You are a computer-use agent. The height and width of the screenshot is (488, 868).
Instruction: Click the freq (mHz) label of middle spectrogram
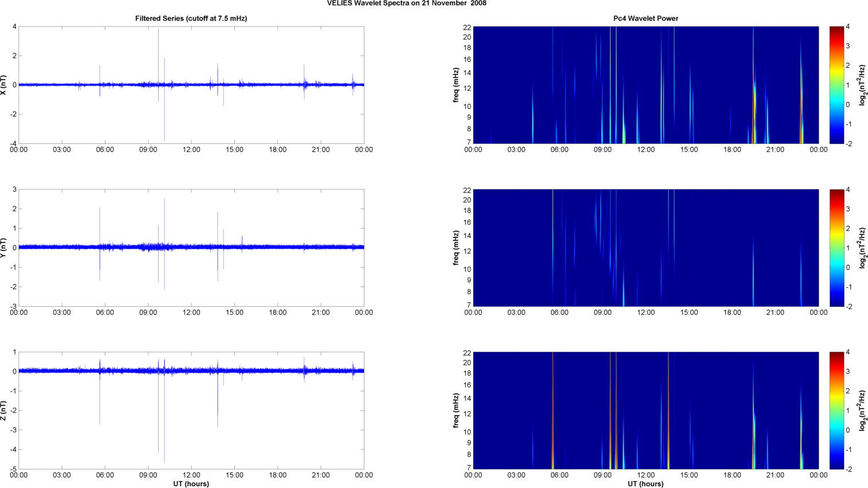(x=456, y=248)
